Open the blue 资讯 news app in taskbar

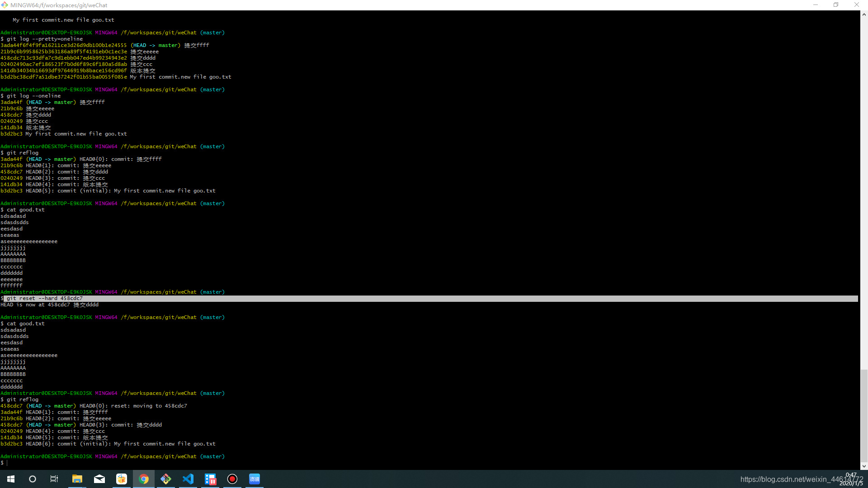point(255,479)
